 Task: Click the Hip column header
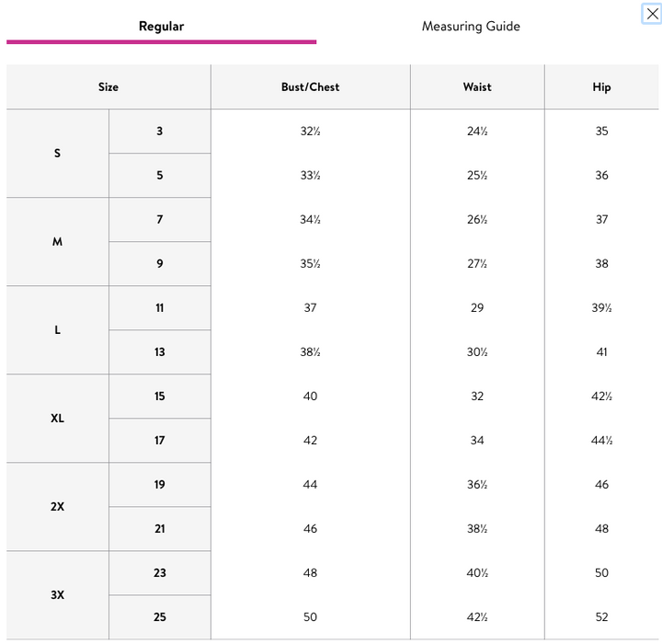pyautogui.click(x=601, y=87)
